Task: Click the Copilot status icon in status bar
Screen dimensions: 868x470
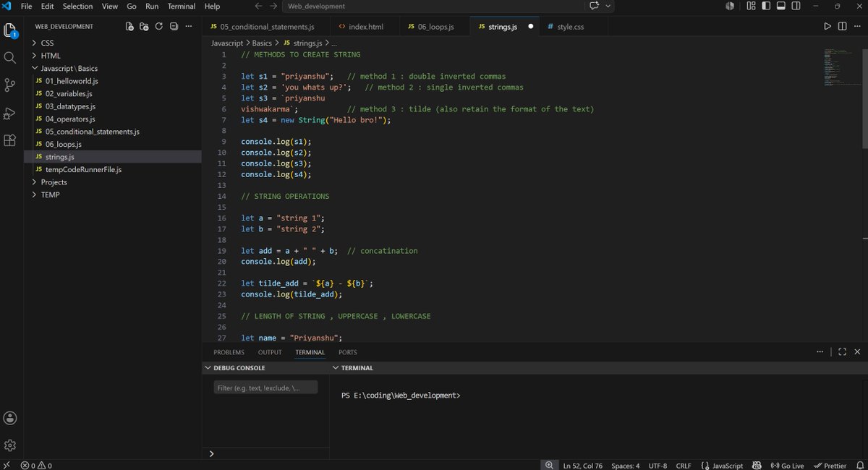Action: (757, 465)
